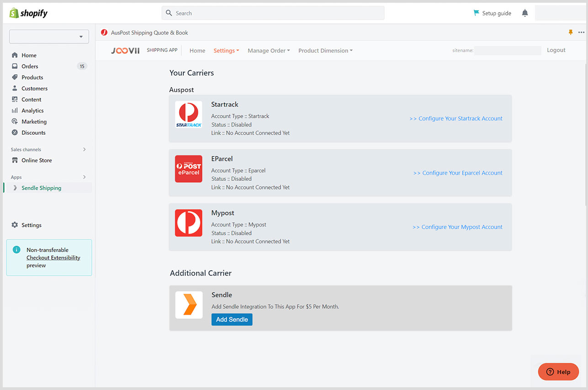Image resolution: width=588 pixels, height=390 pixels.
Task: Open the pin icon on the app bar
Action: point(571,32)
